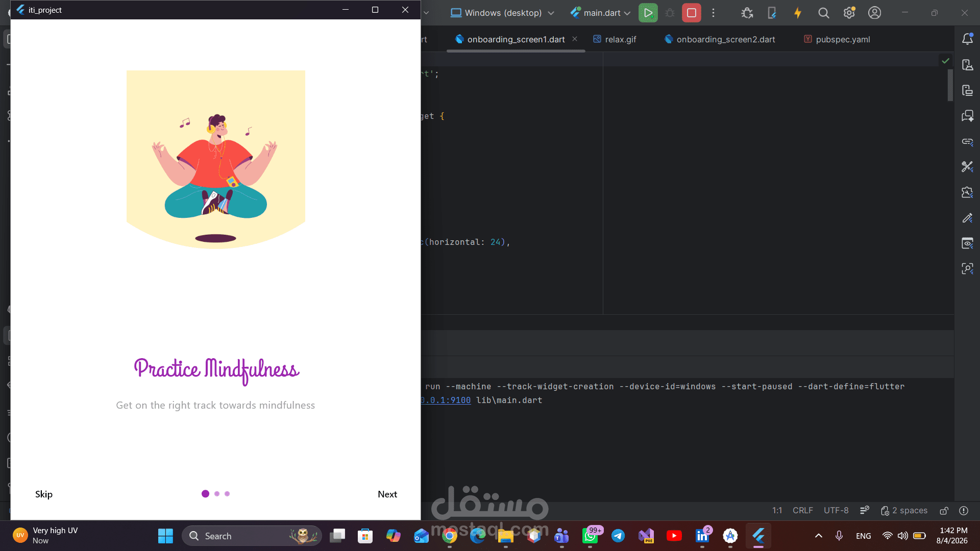Open DevTools Extensions puzzle icon
The image size is (980, 551).
(x=967, y=192)
